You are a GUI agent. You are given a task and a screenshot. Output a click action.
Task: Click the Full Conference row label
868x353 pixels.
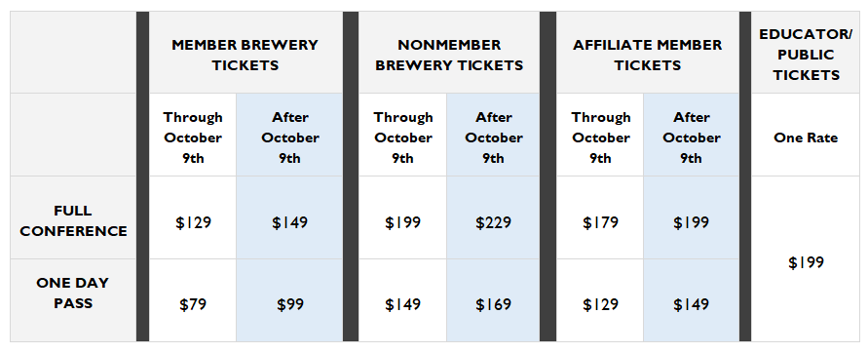[x=74, y=221]
